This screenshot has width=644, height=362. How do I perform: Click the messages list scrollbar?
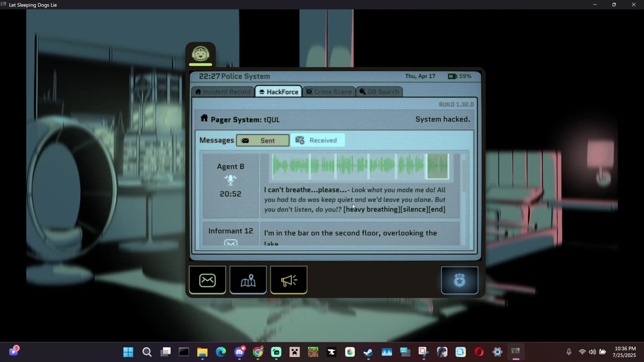pos(464,176)
